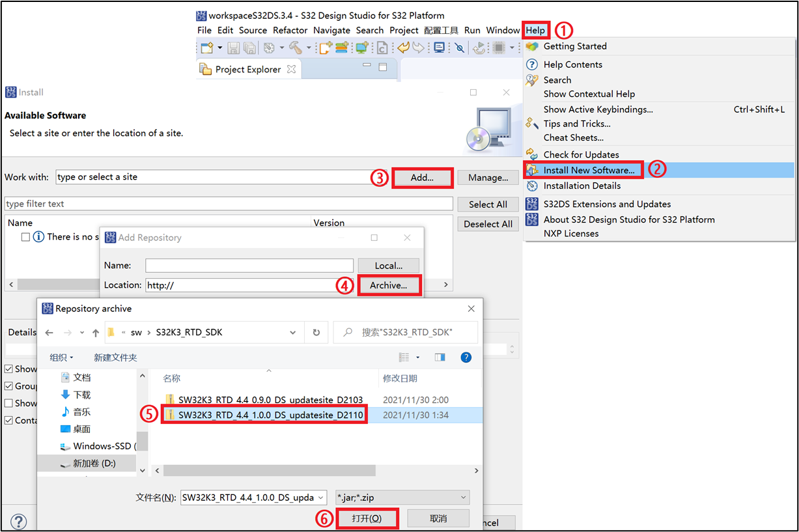This screenshot has width=799, height=532.
Task: Click the round help icon in Install dialog
Action: pyautogui.click(x=18, y=521)
